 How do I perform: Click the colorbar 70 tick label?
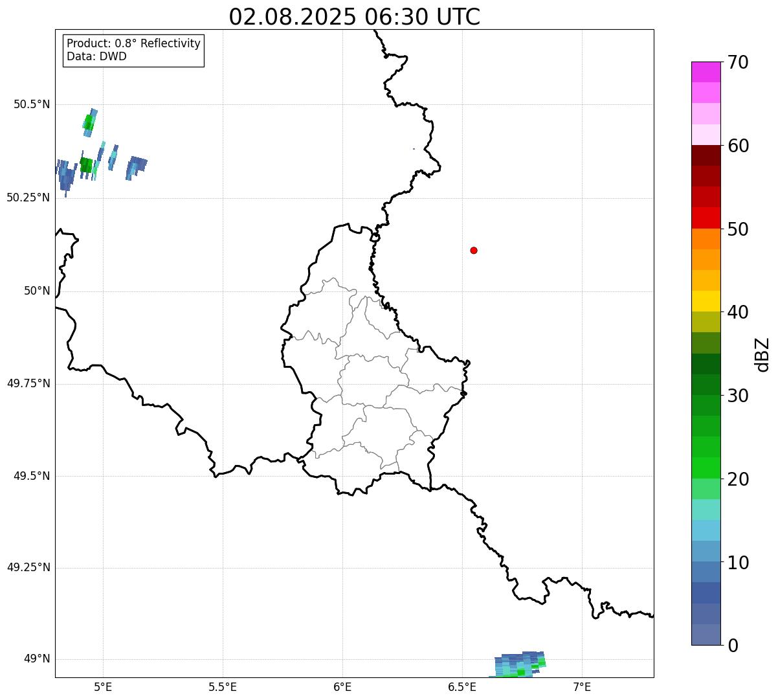click(738, 62)
